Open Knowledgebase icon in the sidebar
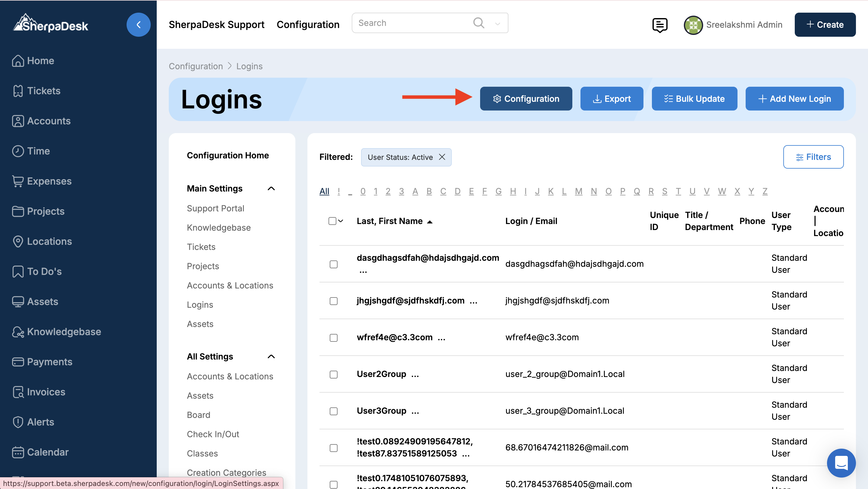 (18, 332)
